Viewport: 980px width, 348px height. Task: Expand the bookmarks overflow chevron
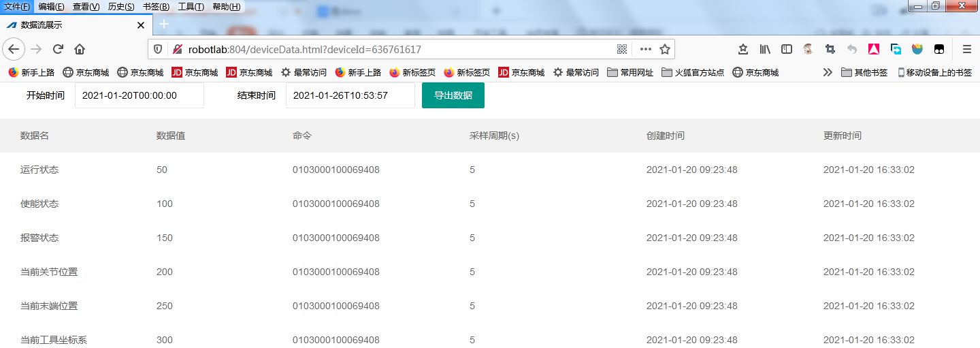[x=828, y=72]
